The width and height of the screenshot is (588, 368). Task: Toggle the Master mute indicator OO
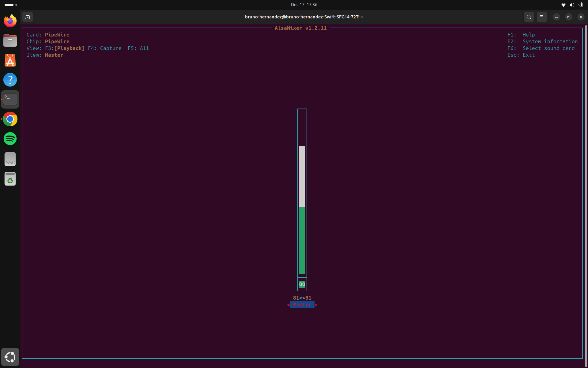pyautogui.click(x=302, y=284)
